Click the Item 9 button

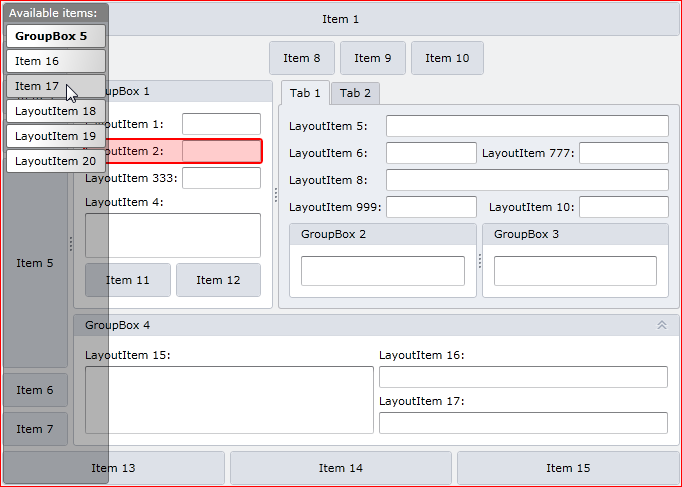(x=373, y=58)
